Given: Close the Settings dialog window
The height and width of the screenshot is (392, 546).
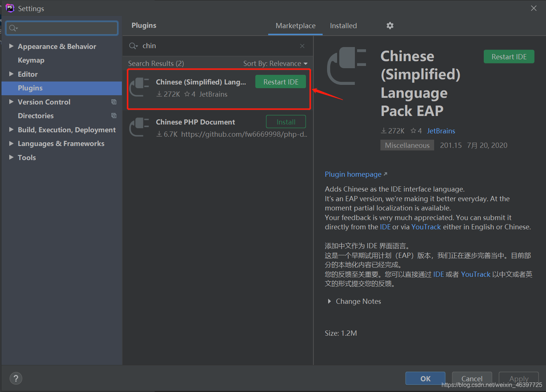Looking at the screenshot, I should [533, 8].
